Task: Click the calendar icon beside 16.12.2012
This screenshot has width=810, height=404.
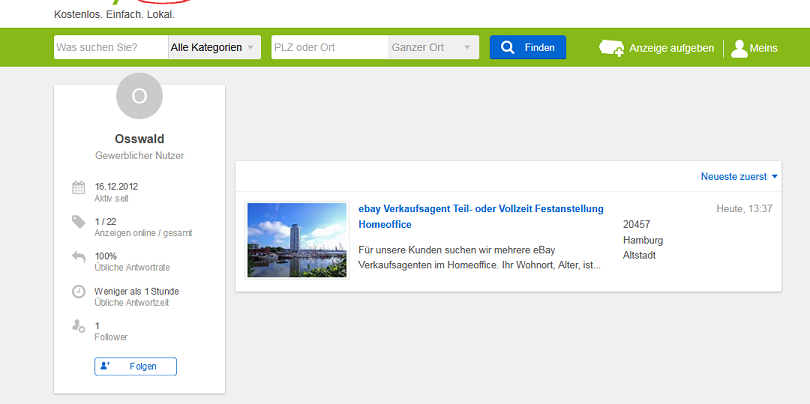Action: pyautogui.click(x=78, y=187)
